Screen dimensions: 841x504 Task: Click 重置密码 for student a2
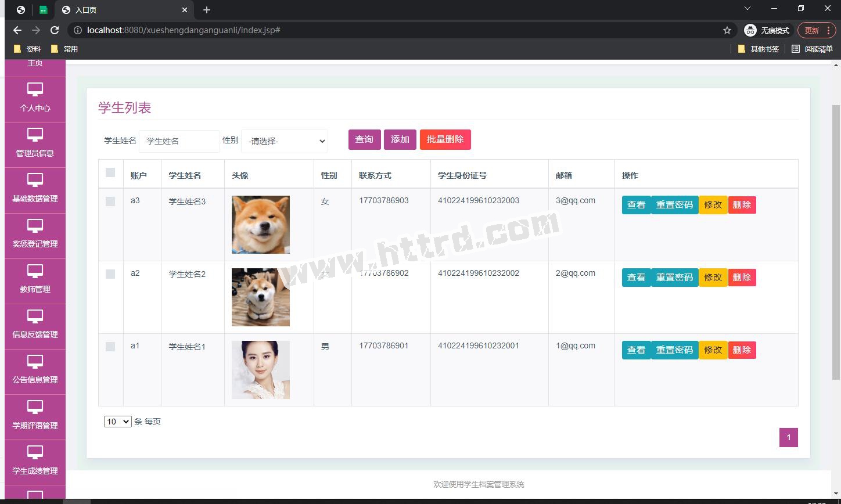click(674, 278)
